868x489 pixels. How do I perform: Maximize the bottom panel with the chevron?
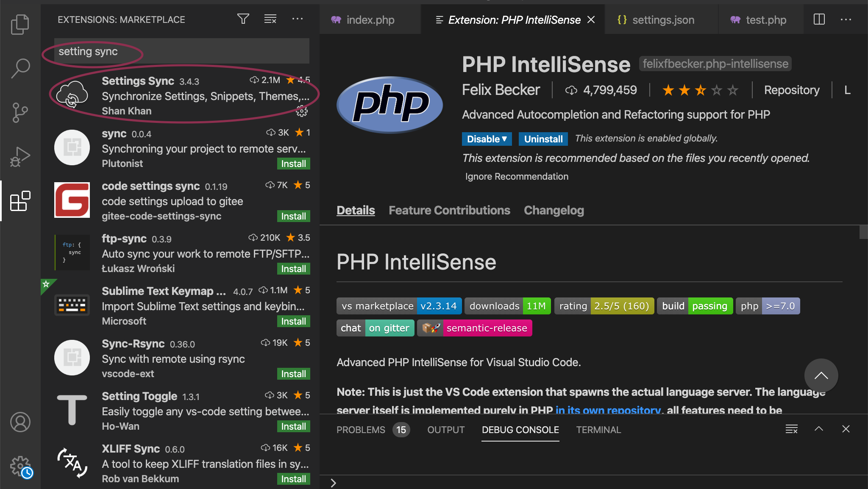point(819,429)
